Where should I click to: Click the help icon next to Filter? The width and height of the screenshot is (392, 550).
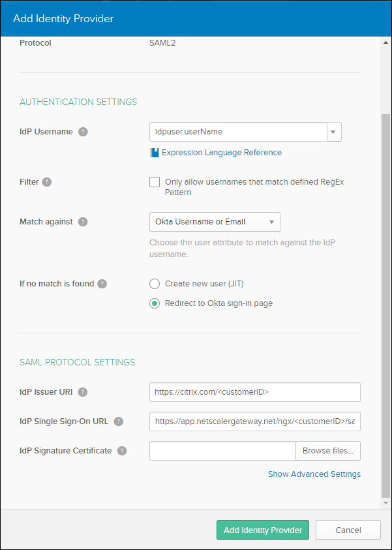[x=47, y=182]
